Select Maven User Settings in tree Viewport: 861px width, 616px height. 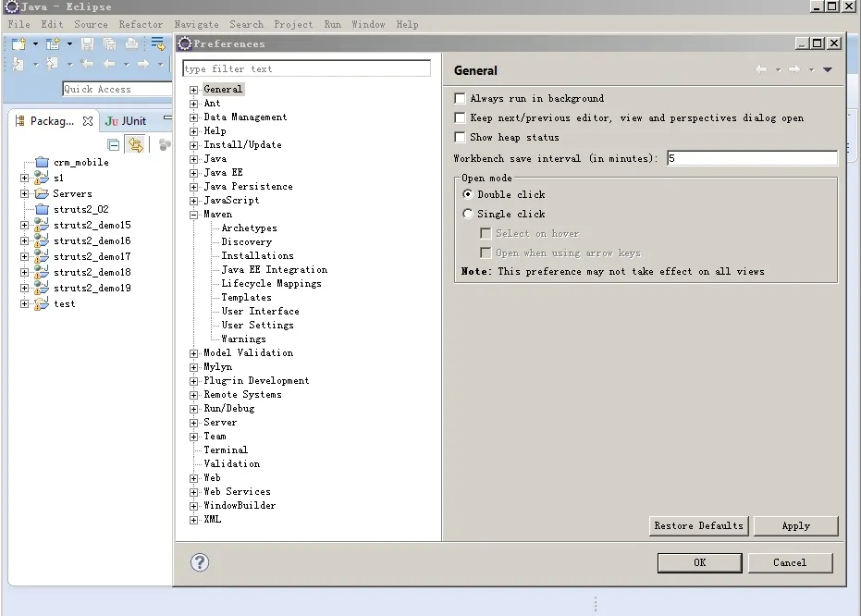click(257, 325)
